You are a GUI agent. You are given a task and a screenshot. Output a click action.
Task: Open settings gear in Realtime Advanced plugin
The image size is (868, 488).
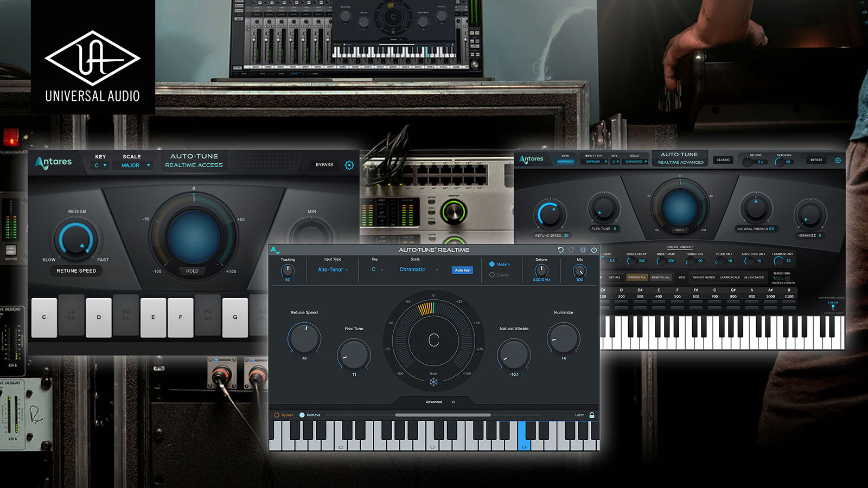point(838,160)
